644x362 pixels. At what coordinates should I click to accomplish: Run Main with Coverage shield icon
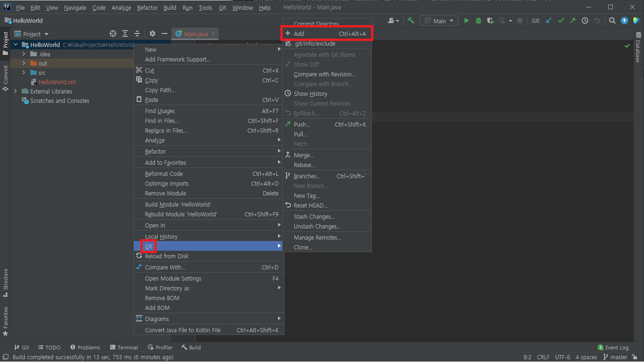(490, 20)
